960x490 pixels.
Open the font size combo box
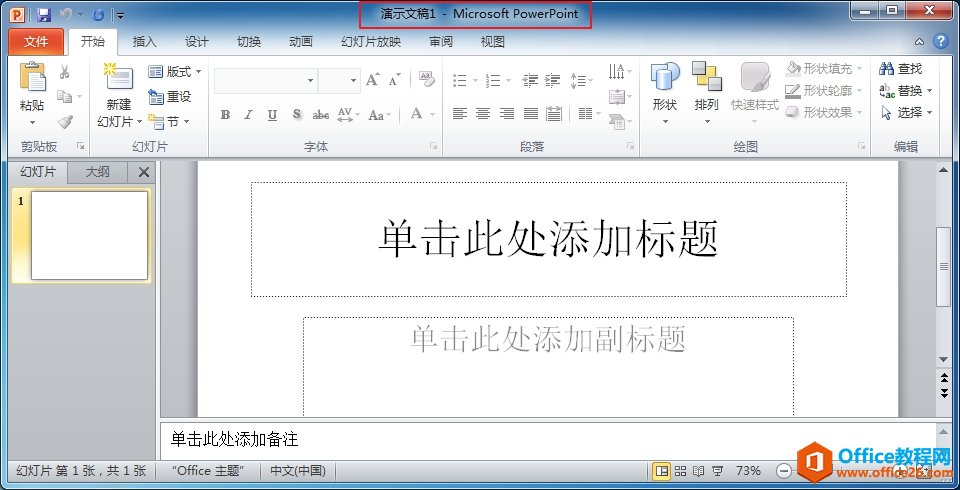pyautogui.click(x=339, y=81)
